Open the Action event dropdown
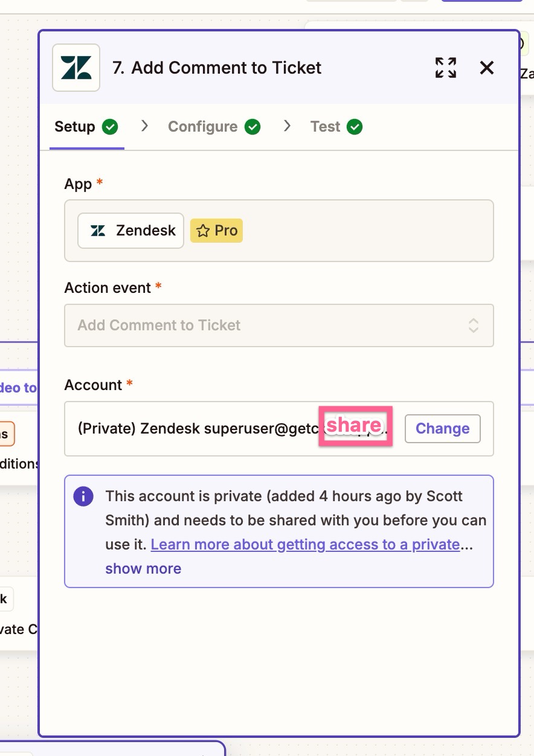Viewport: 534px width, 756px height. click(x=279, y=325)
